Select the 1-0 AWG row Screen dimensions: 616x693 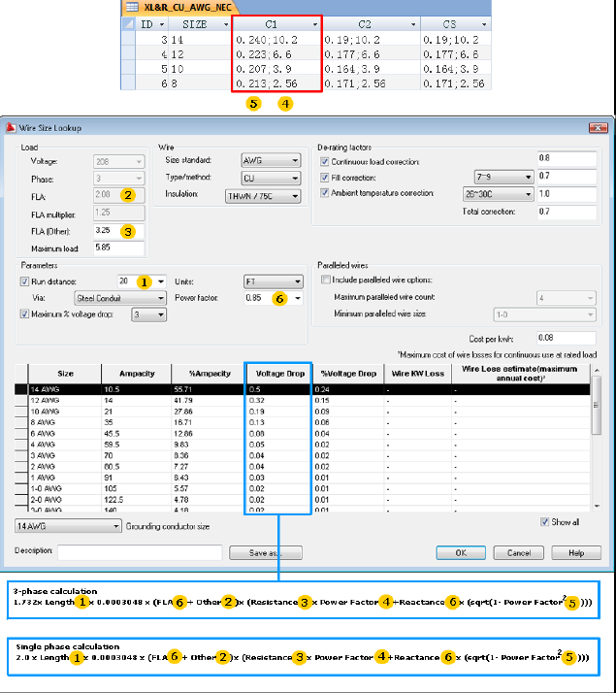(303, 489)
